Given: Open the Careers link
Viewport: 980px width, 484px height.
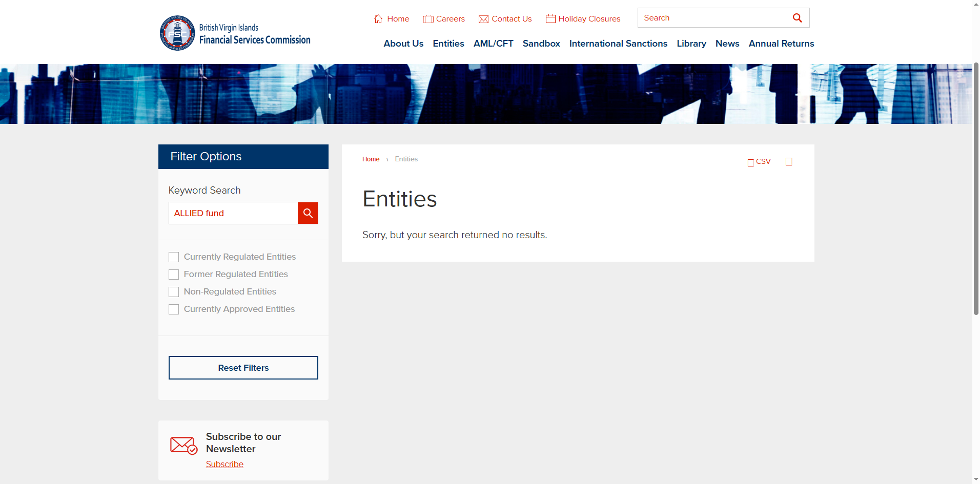Looking at the screenshot, I should (x=451, y=19).
